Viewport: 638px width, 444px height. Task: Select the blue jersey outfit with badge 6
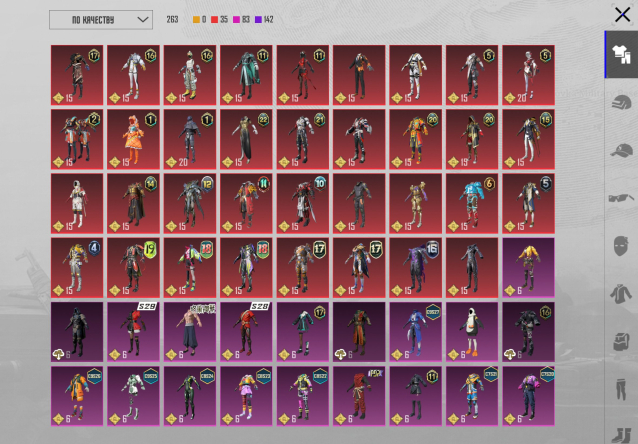(471, 202)
